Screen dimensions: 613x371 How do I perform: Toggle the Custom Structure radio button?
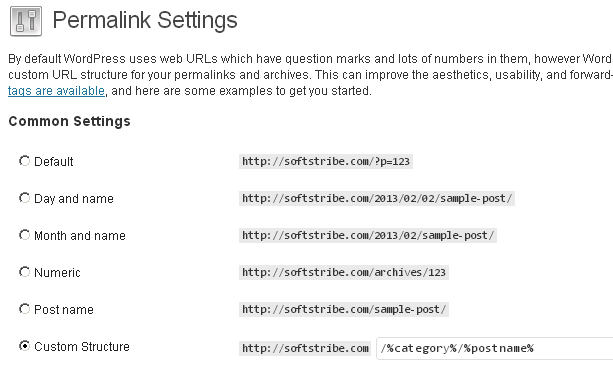[x=24, y=346]
